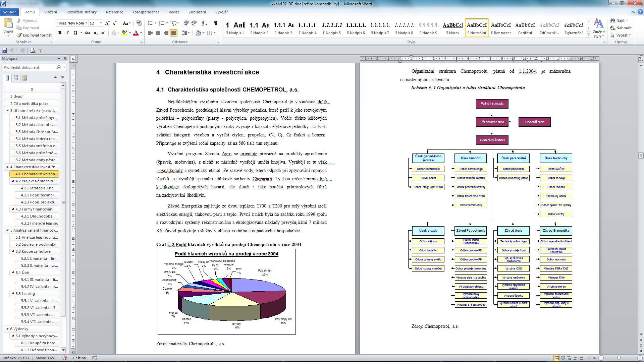Open Vybrat selection dropdown
Viewport: 644px width, 362px height.
tap(621, 35)
